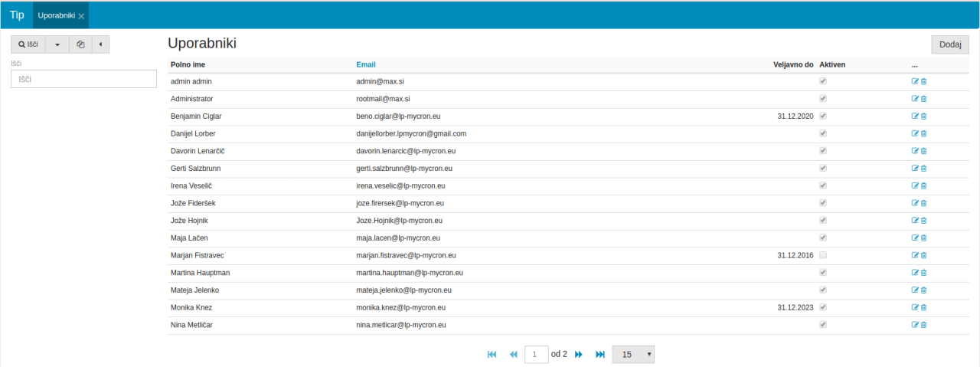Toggle Aktiven checkbox for Marjan Fistravec
980x367 pixels.
coord(823,254)
